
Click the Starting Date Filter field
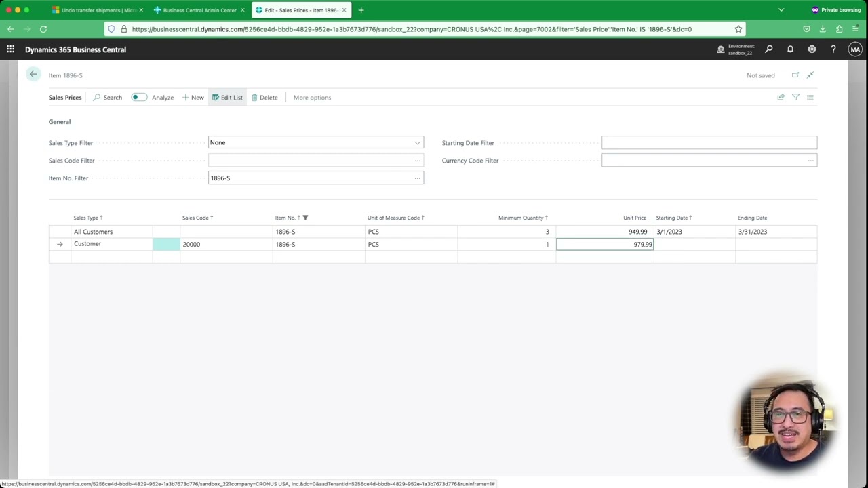(709, 142)
